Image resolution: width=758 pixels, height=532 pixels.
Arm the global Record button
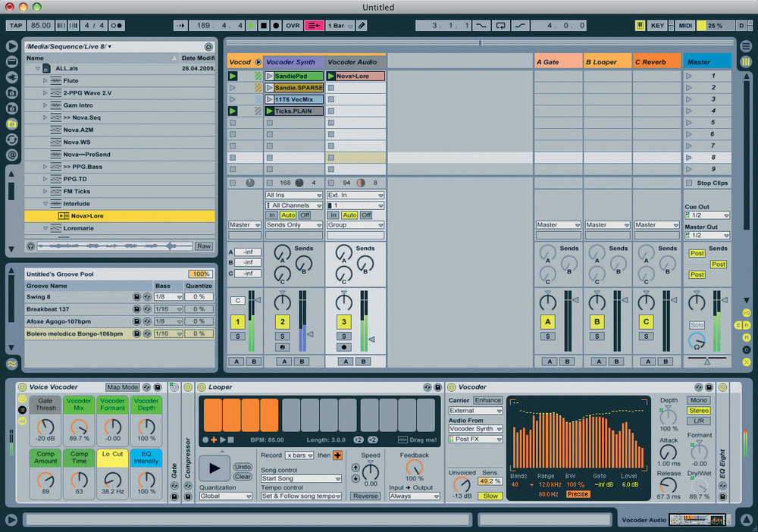[276, 26]
